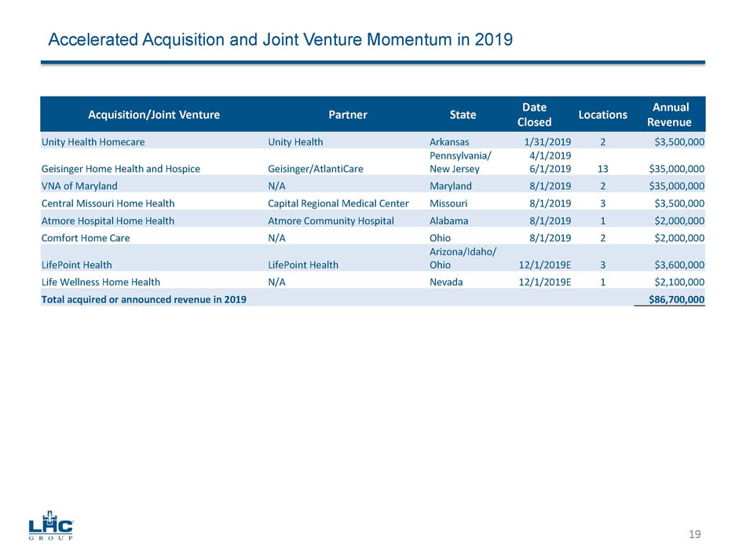Select the Locations column header
746x560 pixels.
(602, 115)
